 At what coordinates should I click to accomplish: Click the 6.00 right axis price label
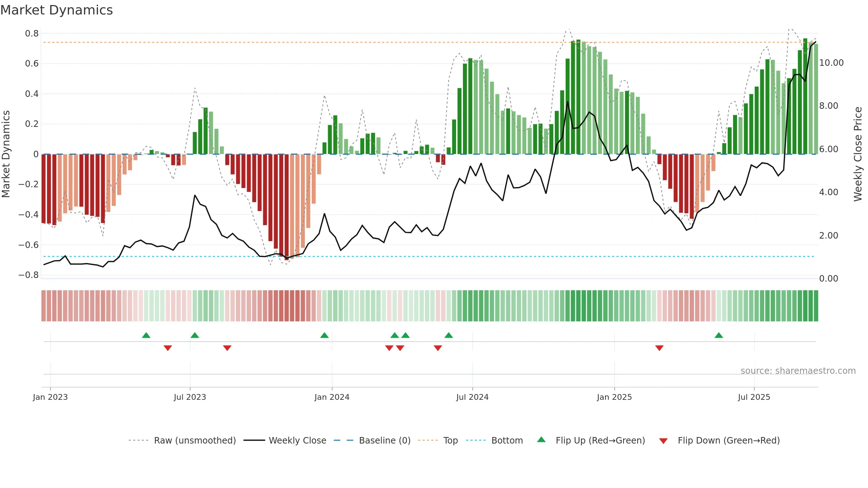click(829, 149)
